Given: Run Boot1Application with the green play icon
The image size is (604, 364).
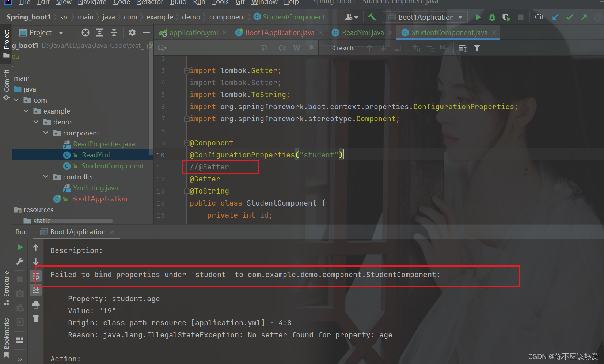Looking at the screenshot, I should coord(478,17).
